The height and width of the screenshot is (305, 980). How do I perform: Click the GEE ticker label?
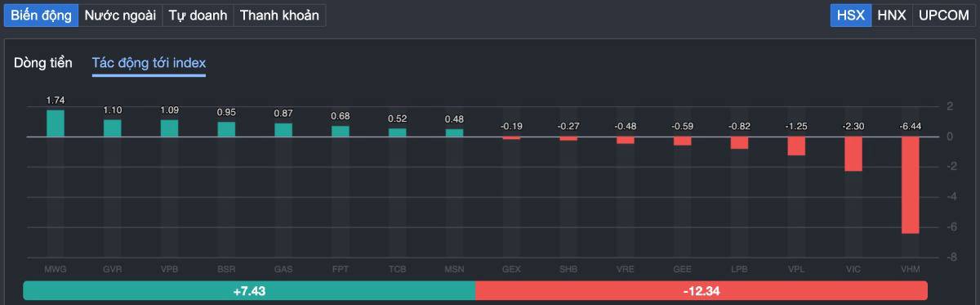pos(682,269)
